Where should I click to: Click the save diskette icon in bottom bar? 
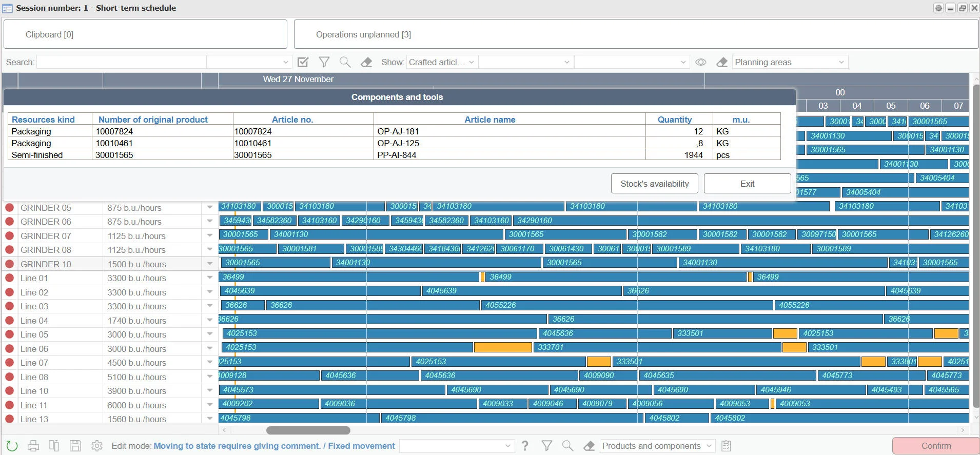coord(75,446)
